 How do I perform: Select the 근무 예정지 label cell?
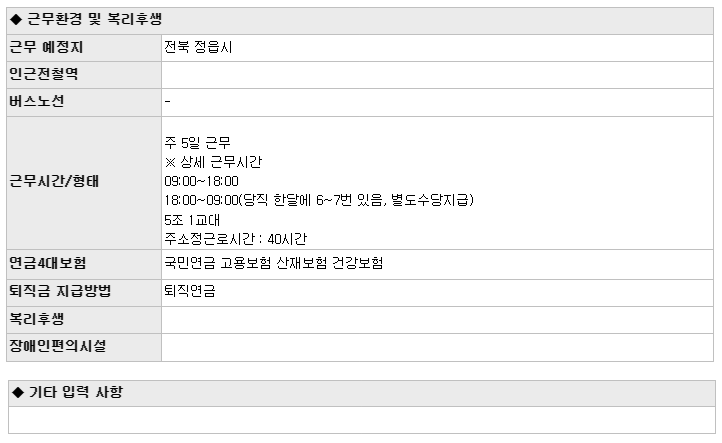pos(84,48)
